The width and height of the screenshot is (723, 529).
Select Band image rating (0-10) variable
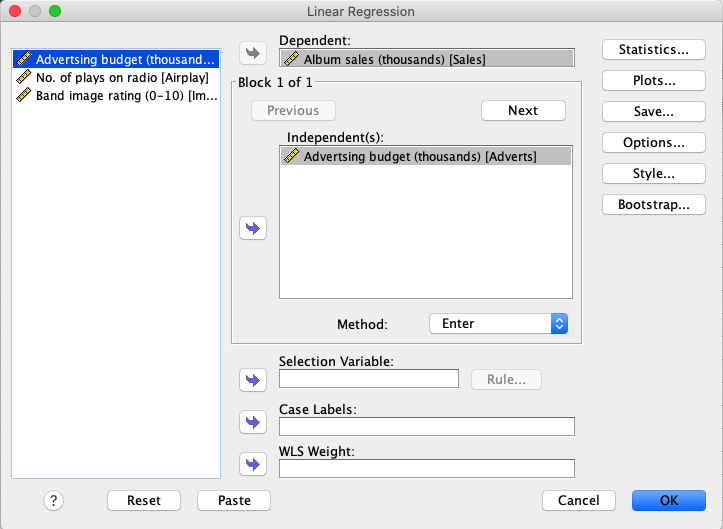[116, 95]
